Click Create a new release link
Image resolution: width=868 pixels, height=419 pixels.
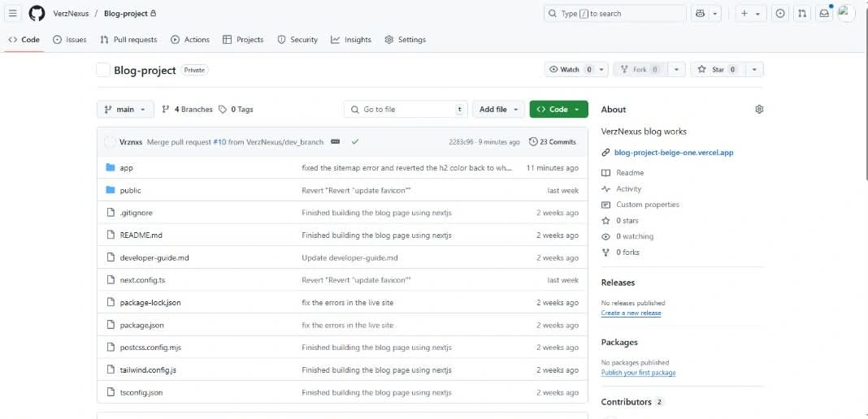pyautogui.click(x=631, y=313)
